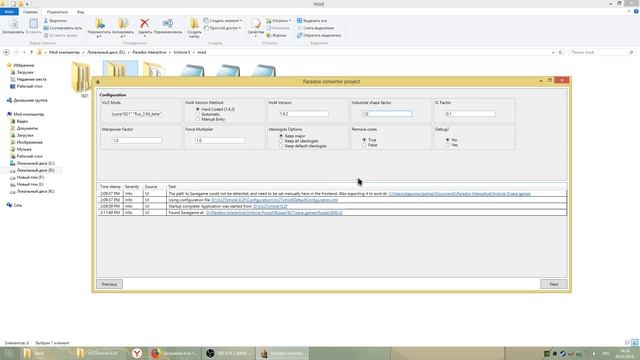Screen dimensions: 640x360
Task: Click the Свойства properties icon
Action: pos(256,24)
